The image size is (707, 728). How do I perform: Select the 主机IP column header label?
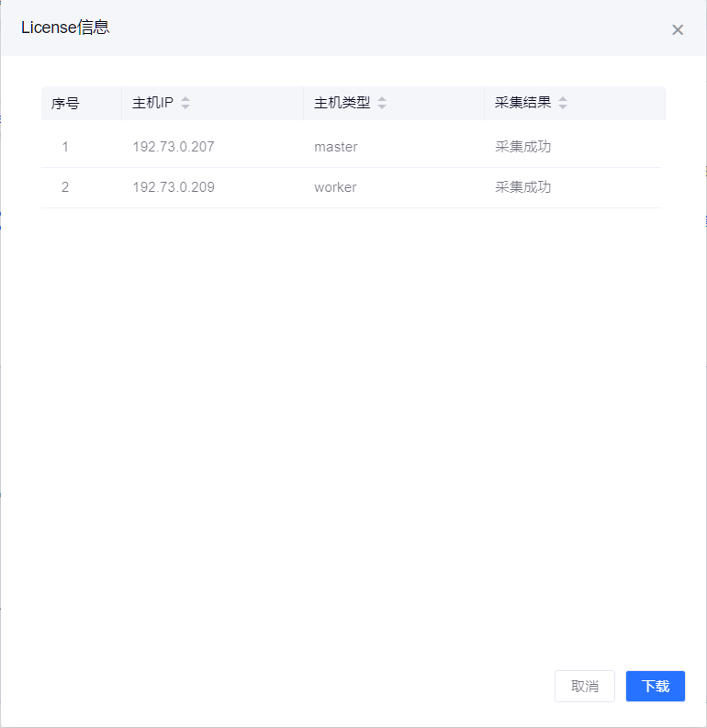(152, 104)
